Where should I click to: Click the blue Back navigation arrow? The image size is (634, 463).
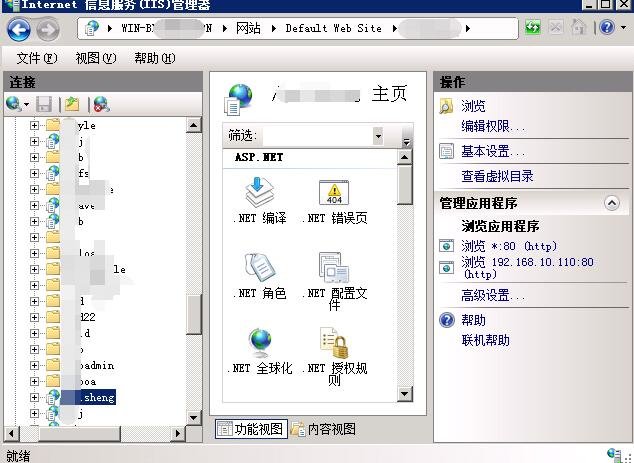tap(19, 29)
